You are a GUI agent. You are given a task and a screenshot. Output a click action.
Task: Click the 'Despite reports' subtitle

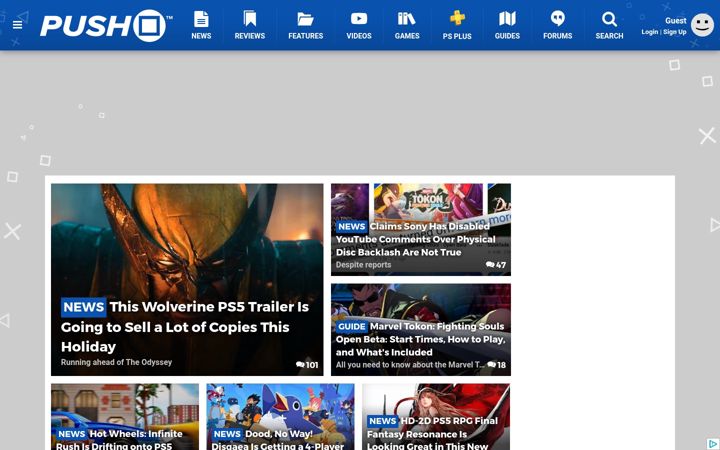pos(363,265)
